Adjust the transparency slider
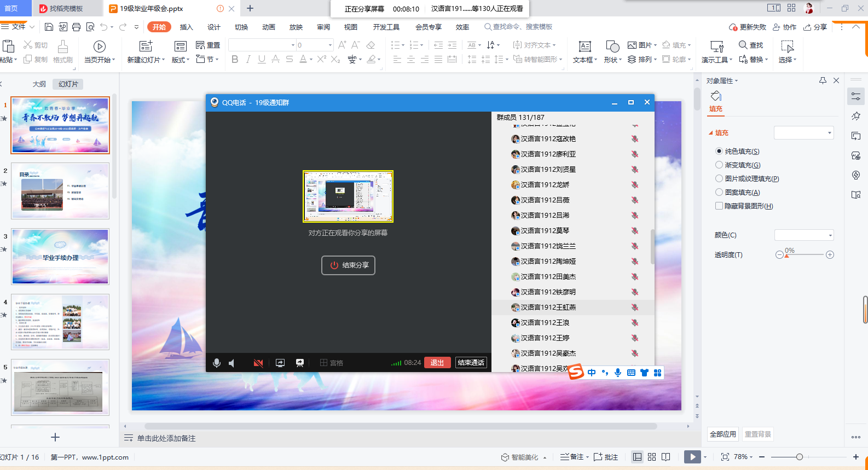The width and height of the screenshot is (868, 470). point(787,255)
